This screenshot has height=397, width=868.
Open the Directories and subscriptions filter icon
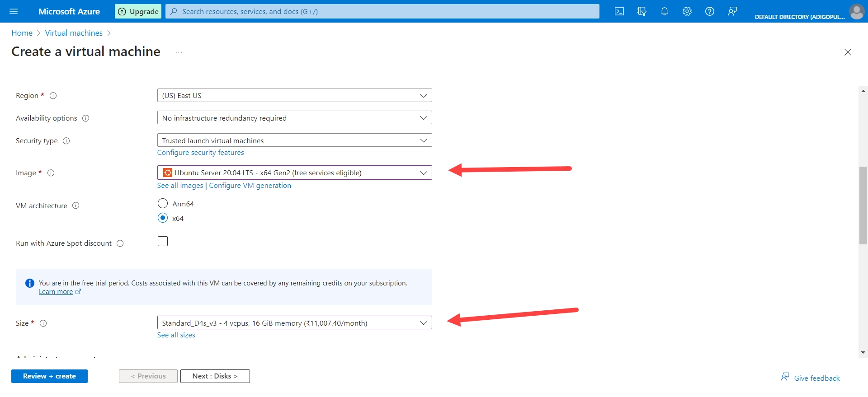coord(642,11)
